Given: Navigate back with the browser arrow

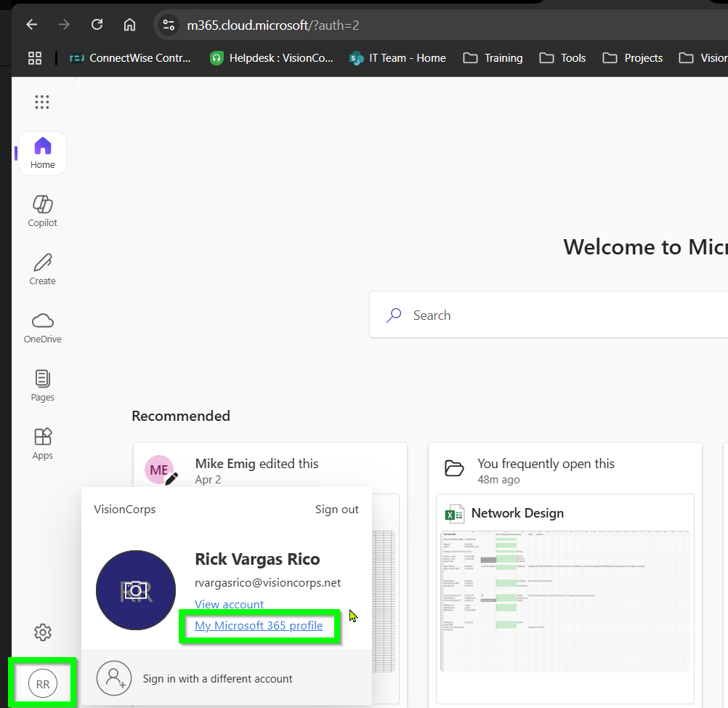Looking at the screenshot, I should point(31,24).
